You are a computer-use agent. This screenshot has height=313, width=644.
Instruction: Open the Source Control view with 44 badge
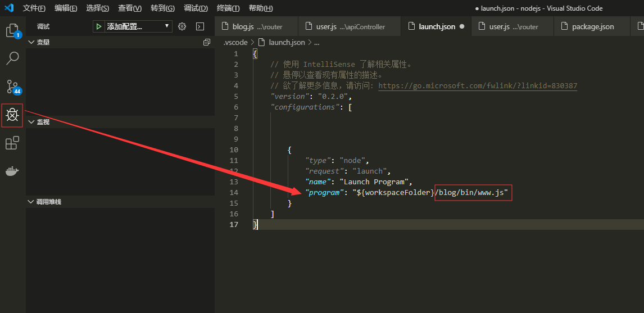tap(12, 87)
